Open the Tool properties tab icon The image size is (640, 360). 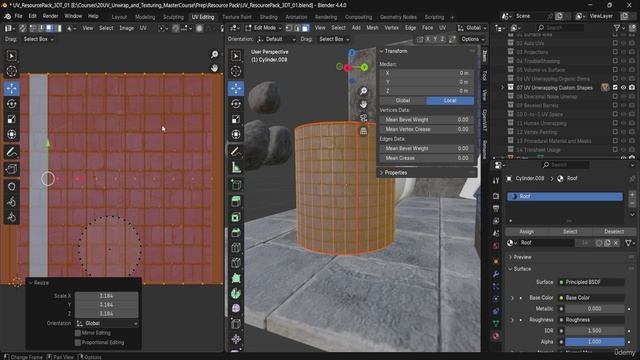[496, 181]
